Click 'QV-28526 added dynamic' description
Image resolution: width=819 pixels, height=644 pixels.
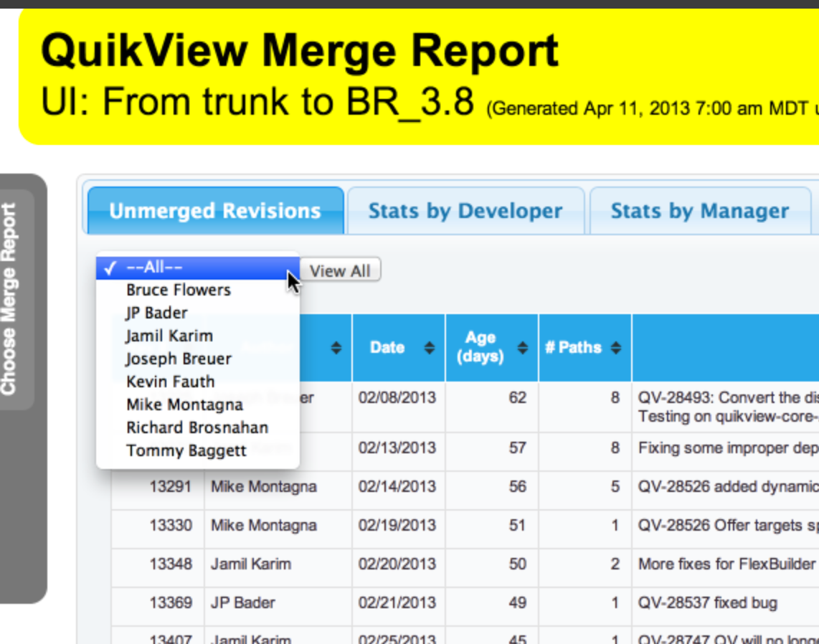click(x=728, y=487)
